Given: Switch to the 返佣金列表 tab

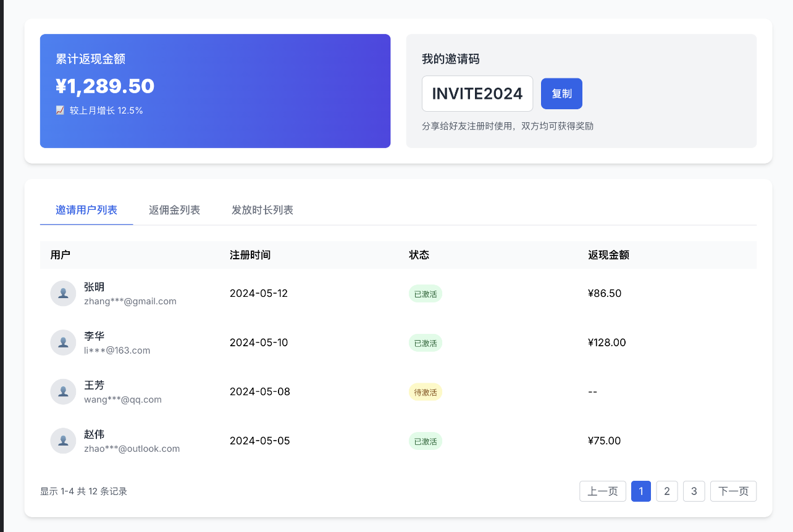Looking at the screenshot, I should click(x=174, y=210).
